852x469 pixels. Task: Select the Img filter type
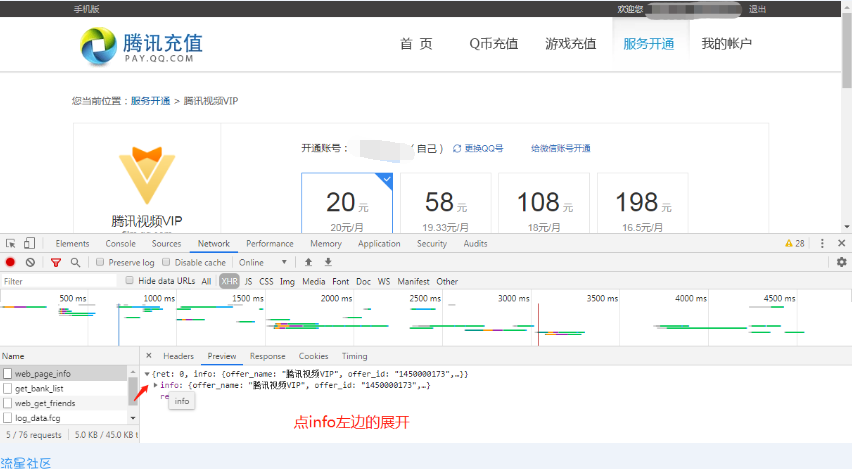click(287, 281)
